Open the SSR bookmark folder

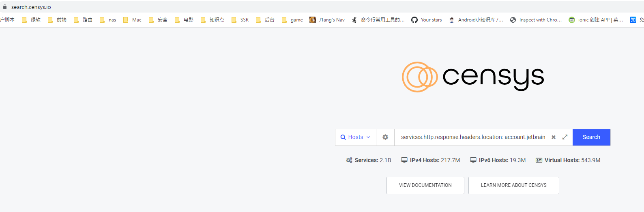[x=240, y=20]
